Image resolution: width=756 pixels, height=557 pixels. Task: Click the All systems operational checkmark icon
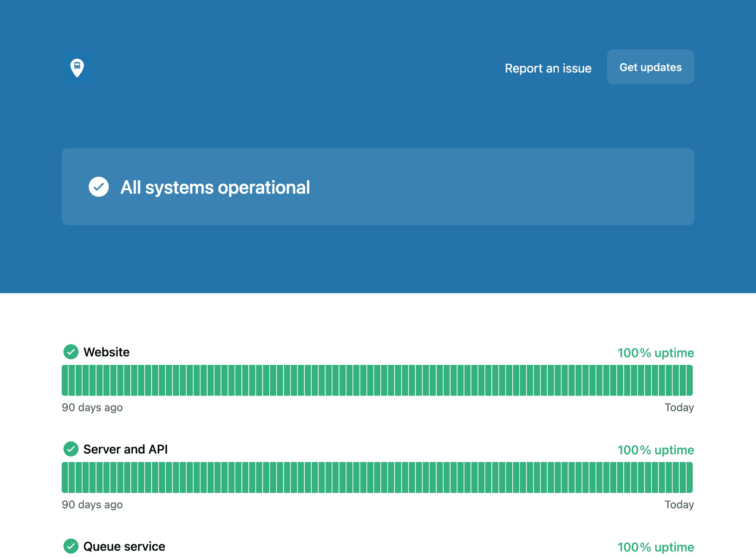[x=98, y=187]
